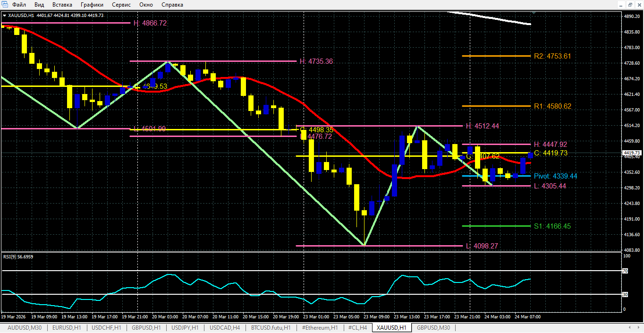The image size is (644, 333).
Task: Switch to EURUSD,H1 chart tab
Action: click(67, 328)
